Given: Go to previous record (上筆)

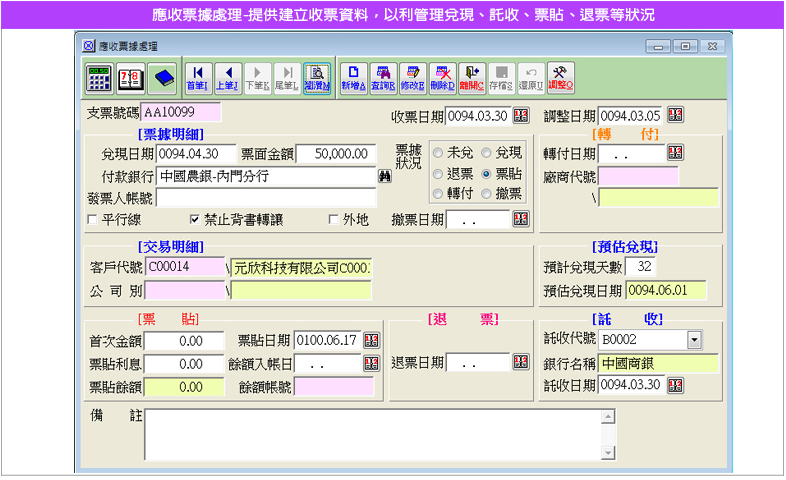Looking at the screenshot, I should tap(228, 77).
